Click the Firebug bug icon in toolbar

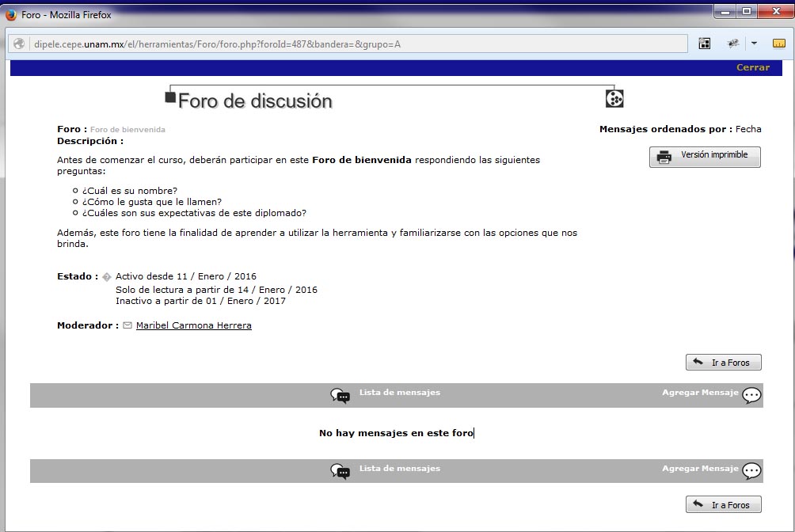point(733,44)
